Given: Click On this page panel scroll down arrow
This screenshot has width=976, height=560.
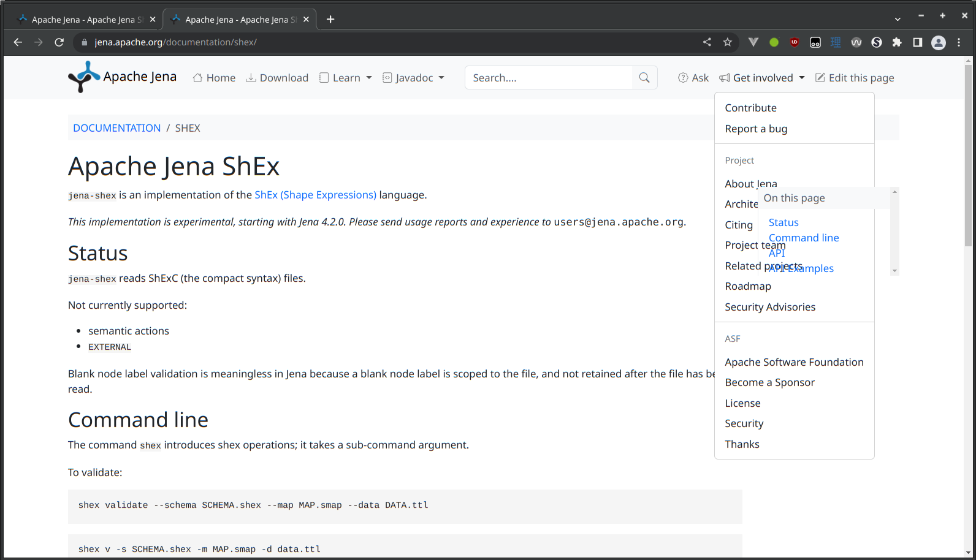Looking at the screenshot, I should pyautogui.click(x=894, y=271).
